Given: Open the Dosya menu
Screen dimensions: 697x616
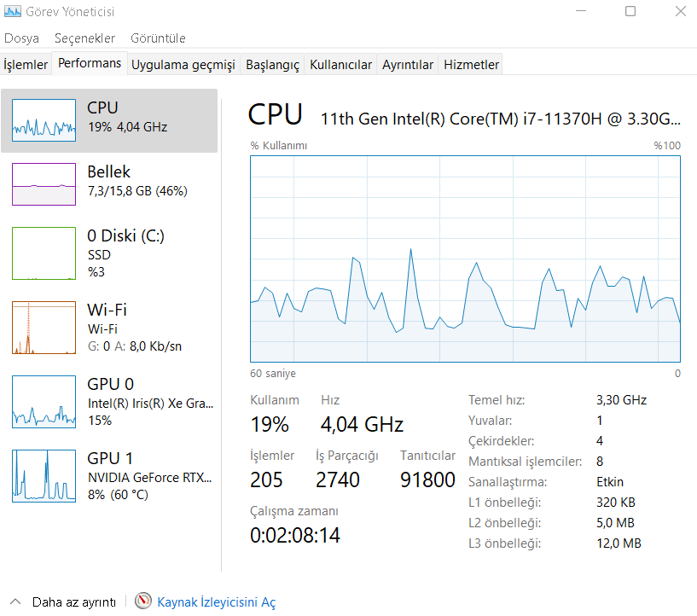Looking at the screenshot, I should [21, 38].
